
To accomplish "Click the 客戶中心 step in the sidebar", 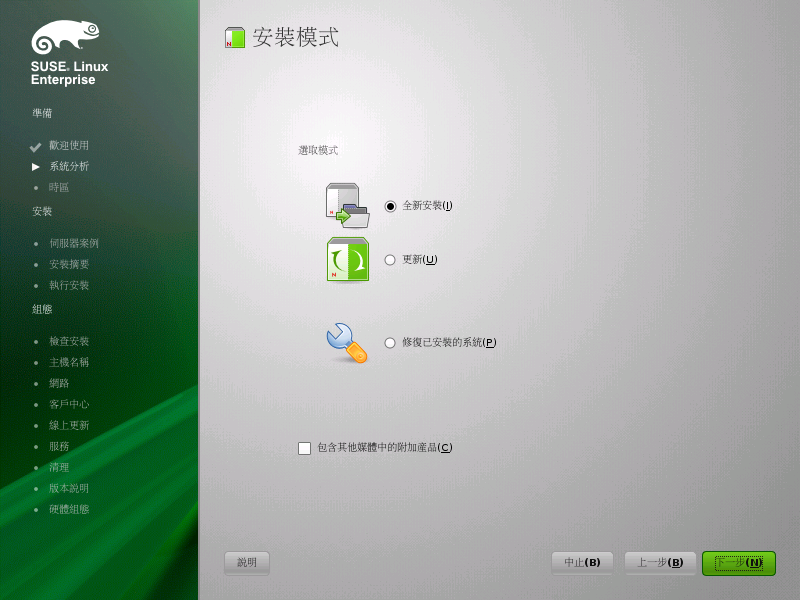I will click(69, 404).
